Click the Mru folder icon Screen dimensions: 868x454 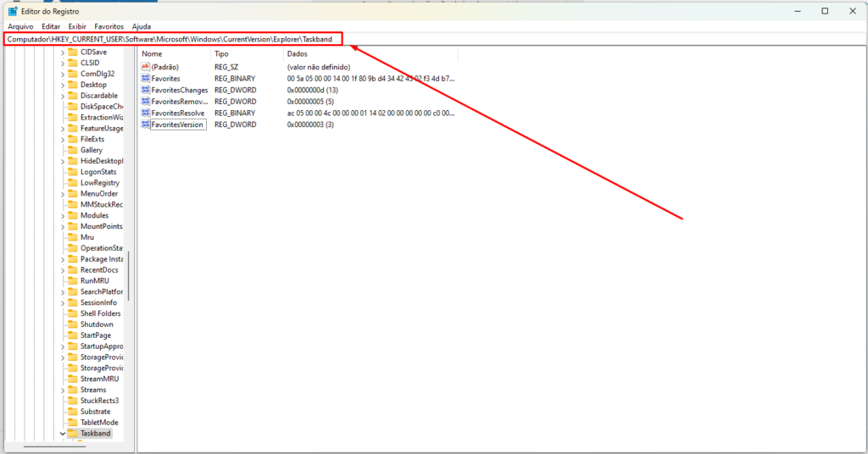(73, 237)
